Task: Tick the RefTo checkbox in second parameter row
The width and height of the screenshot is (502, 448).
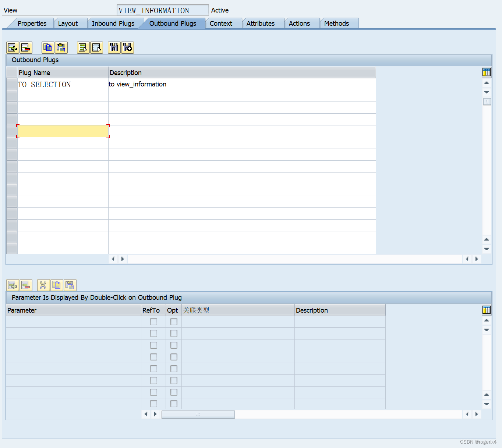Action: (x=153, y=334)
